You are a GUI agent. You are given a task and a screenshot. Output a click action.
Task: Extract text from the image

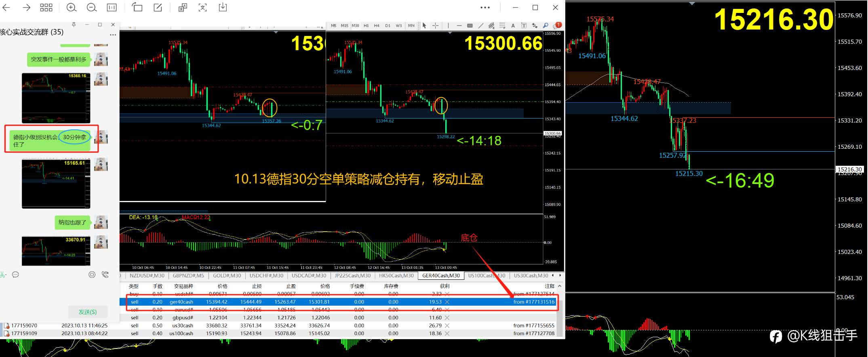[x=202, y=7]
